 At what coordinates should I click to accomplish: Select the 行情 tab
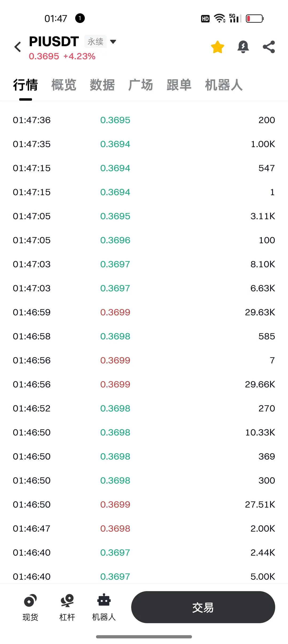(25, 85)
